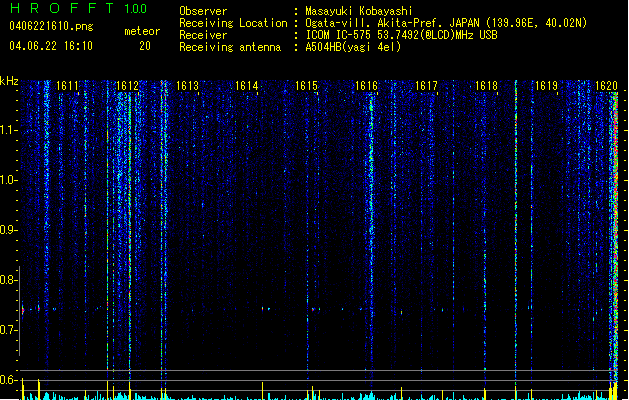The height and width of the screenshot is (400, 629).
Task: Click the Receiving Location field label
Action: coord(233,23)
